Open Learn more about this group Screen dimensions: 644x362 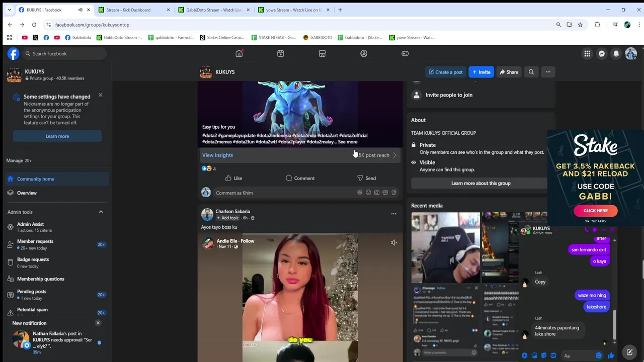(480, 183)
